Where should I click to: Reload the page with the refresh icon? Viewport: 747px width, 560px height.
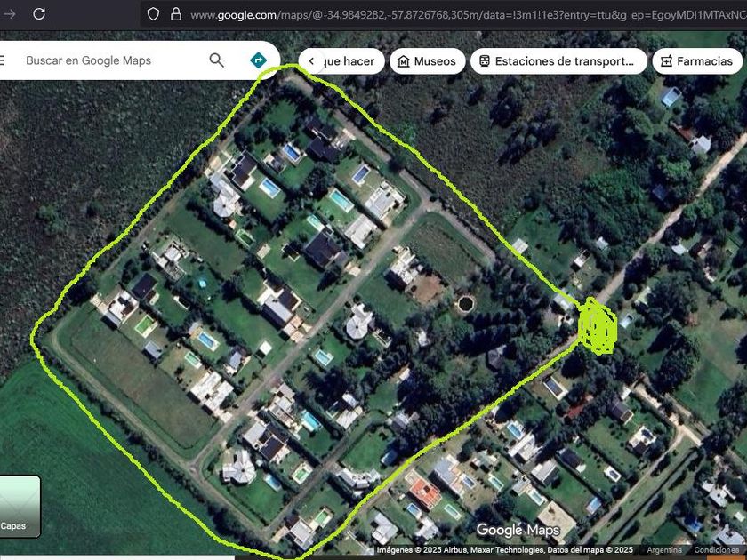pos(39,14)
